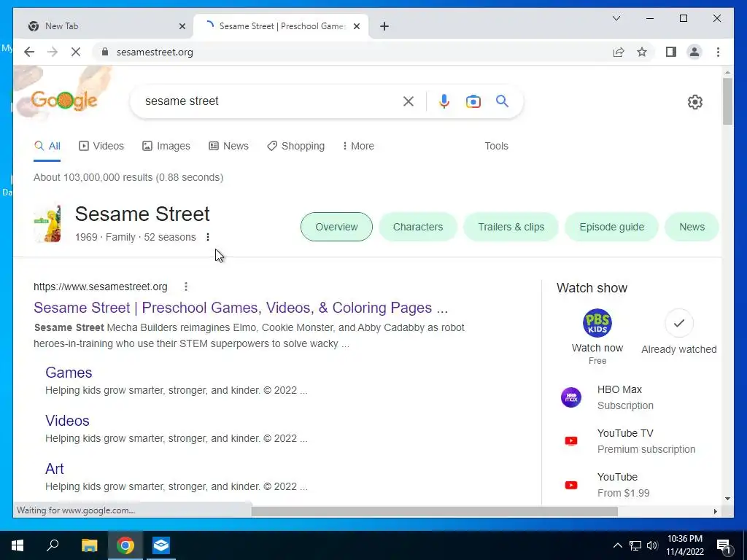Click the Sesame Street poster thumbnail

[x=47, y=224]
